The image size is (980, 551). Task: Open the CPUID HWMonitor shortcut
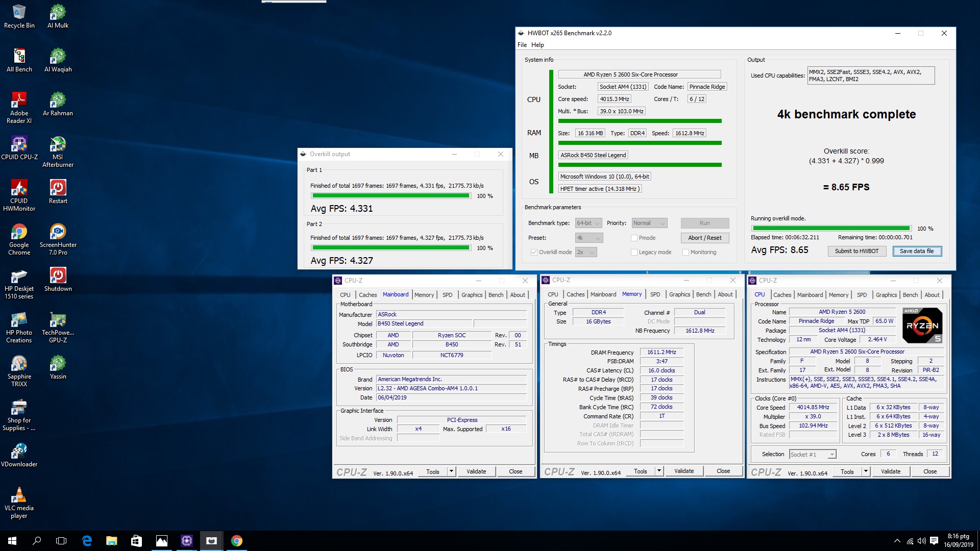(19, 195)
